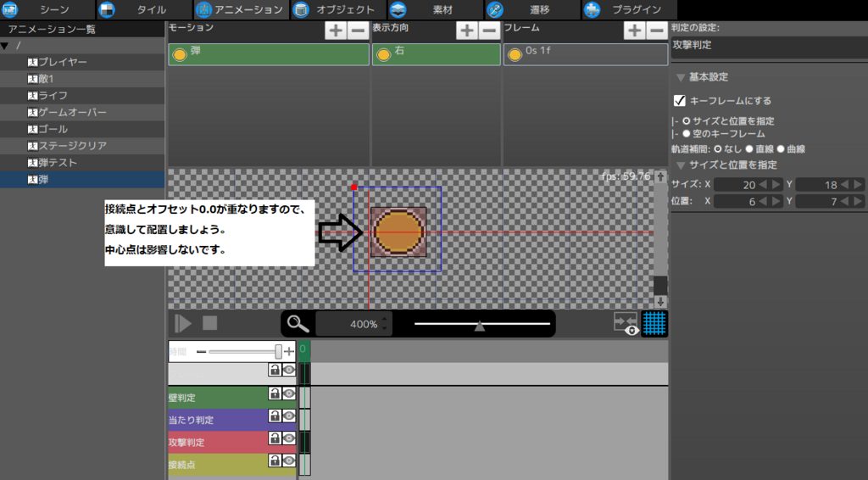The height and width of the screenshot is (480, 868).
Task: Choose 空のキーフレーム radio option
Action: pos(687,133)
